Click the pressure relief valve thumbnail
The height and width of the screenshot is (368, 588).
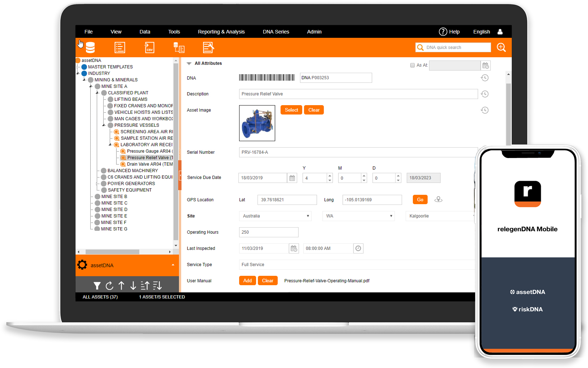point(257,123)
